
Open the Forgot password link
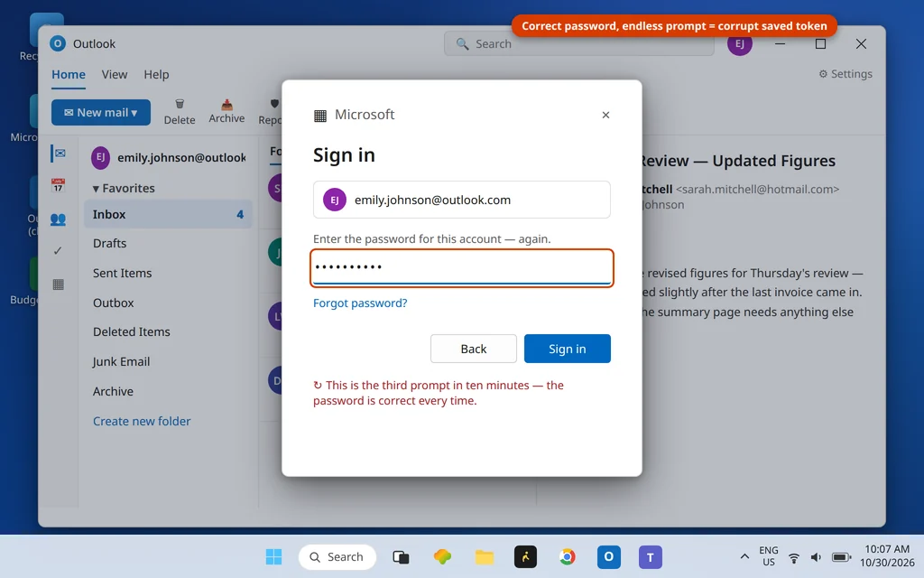360,303
